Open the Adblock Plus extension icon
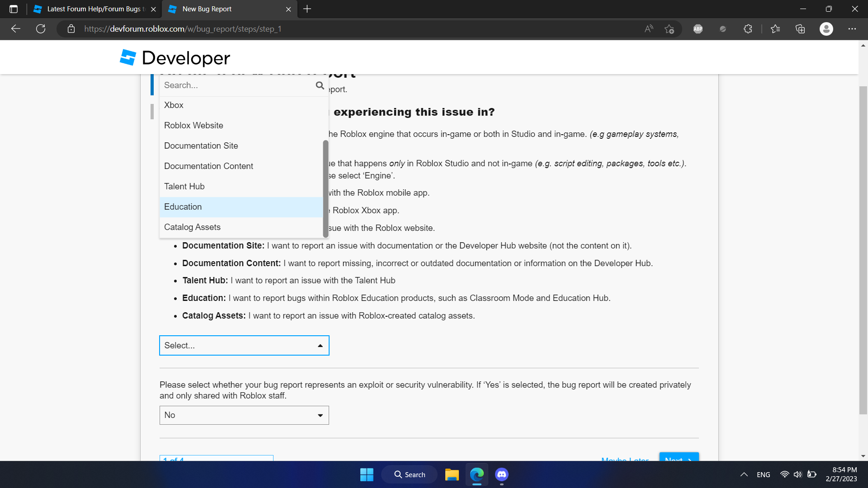Image resolution: width=868 pixels, height=488 pixels. coord(697,28)
